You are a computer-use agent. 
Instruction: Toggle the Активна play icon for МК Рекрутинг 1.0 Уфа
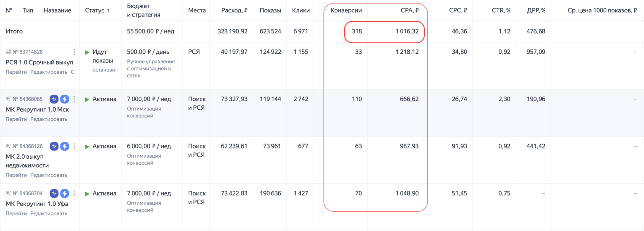coord(87,194)
